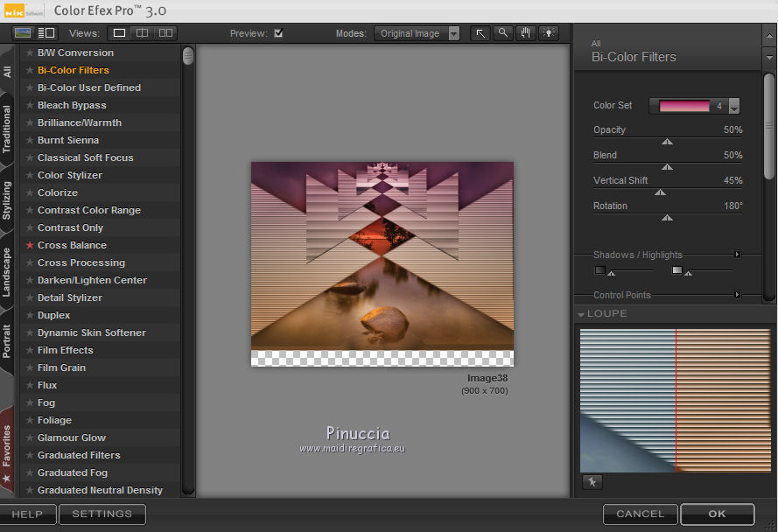The width and height of the screenshot is (778, 532).
Task: Toggle the filter list layout icon
Action: click(46, 33)
